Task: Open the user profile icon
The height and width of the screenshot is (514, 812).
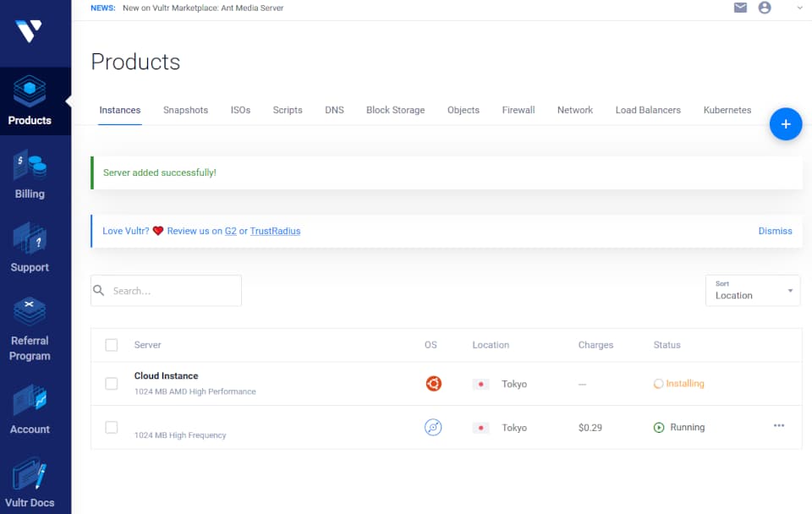Action: pyautogui.click(x=765, y=8)
